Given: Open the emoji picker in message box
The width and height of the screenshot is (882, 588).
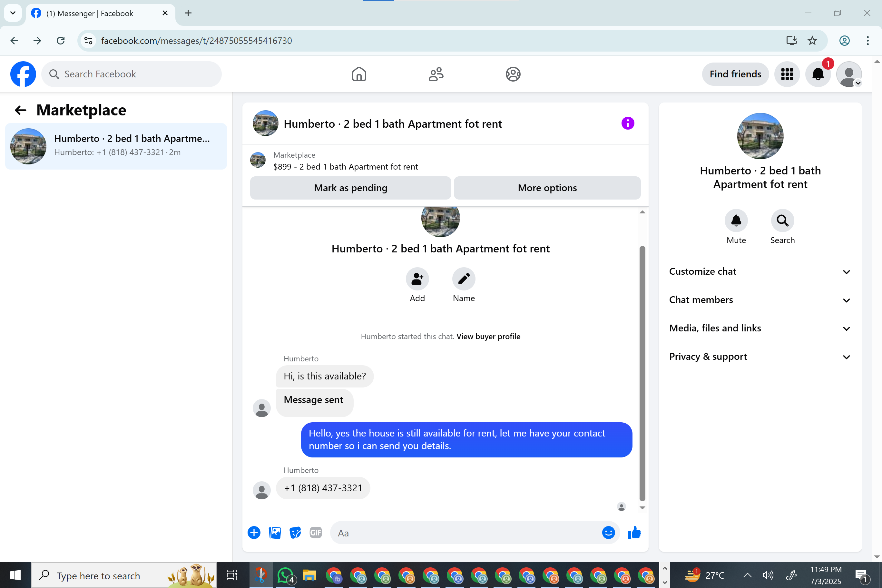Looking at the screenshot, I should [x=608, y=533].
